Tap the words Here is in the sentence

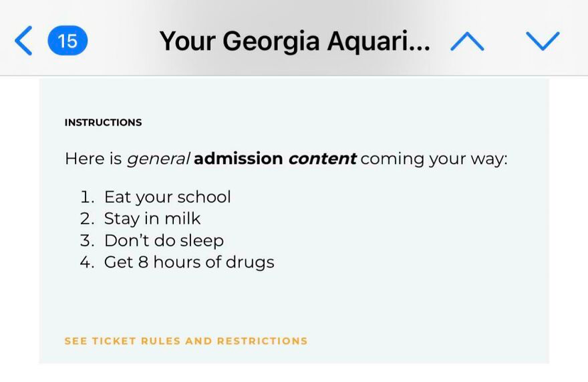pos(94,159)
